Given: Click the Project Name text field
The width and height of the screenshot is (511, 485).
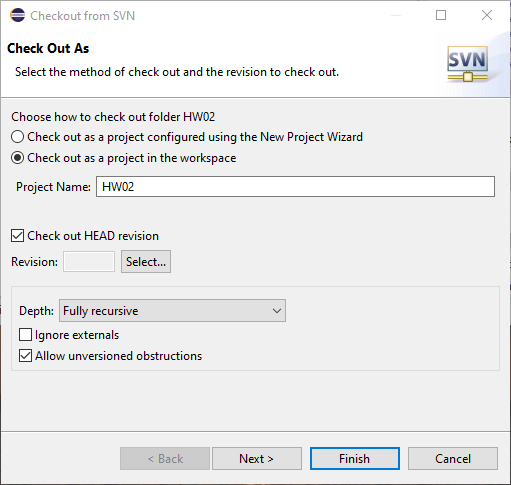Looking at the screenshot, I should coord(295,187).
